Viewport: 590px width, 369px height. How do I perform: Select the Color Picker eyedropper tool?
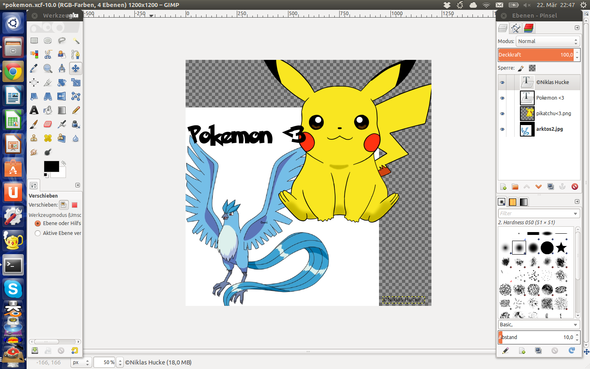click(x=34, y=68)
